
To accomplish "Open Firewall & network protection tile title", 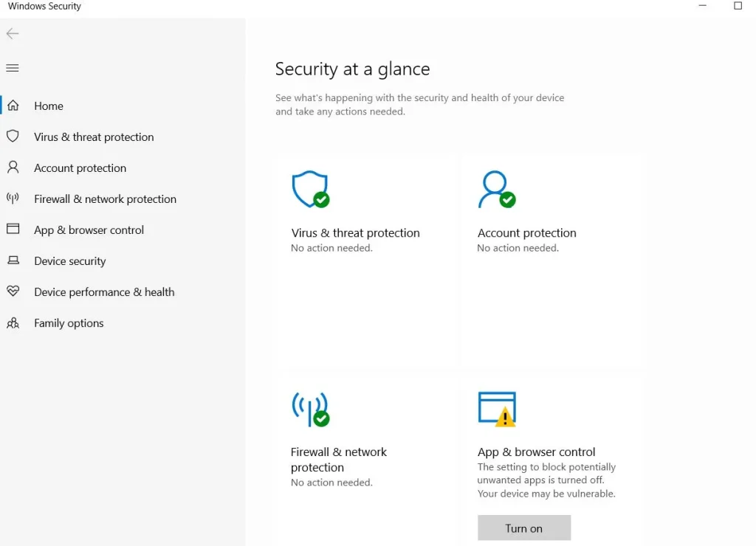I will tap(338, 459).
